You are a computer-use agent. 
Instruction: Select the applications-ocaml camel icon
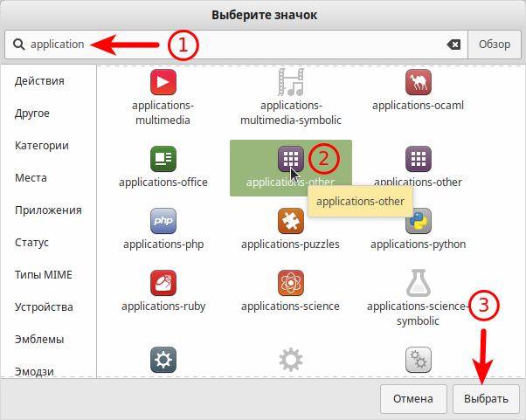pyautogui.click(x=418, y=82)
